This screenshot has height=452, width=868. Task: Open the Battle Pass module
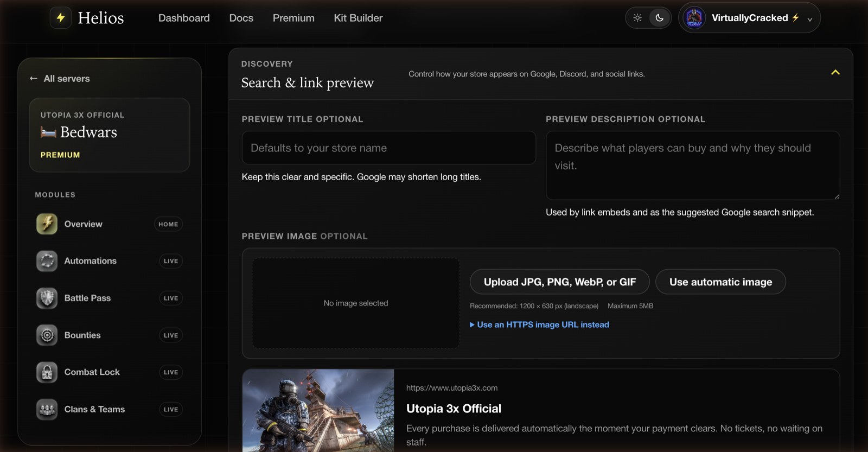click(x=109, y=298)
